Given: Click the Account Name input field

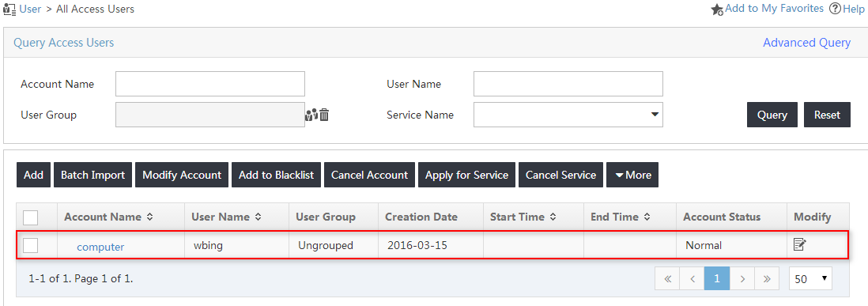Looking at the screenshot, I should click(209, 84).
